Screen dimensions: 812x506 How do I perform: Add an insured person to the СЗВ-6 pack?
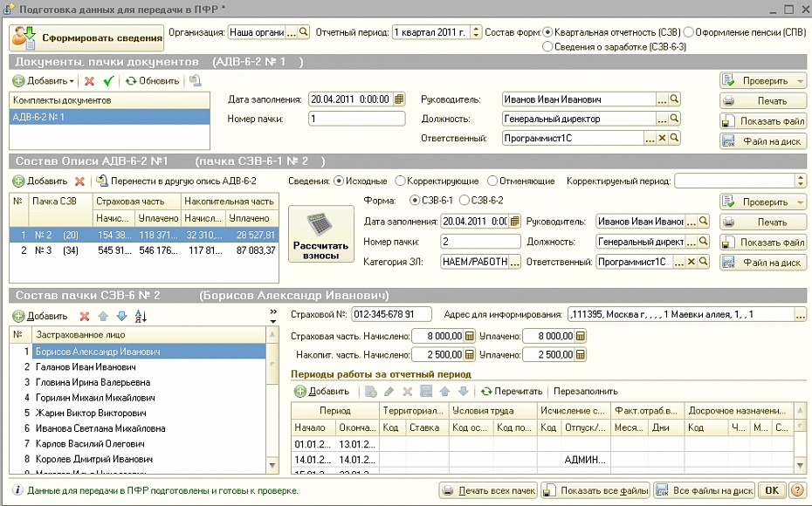point(40,316)
